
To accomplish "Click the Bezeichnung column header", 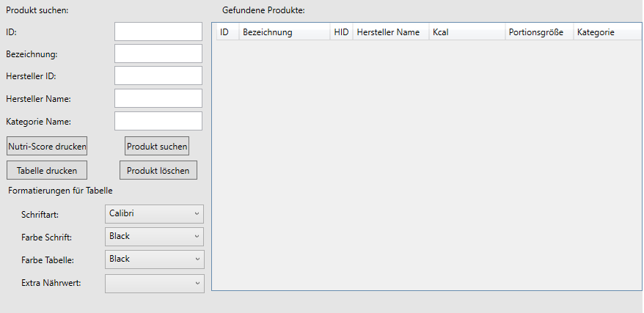I will 285,32.
